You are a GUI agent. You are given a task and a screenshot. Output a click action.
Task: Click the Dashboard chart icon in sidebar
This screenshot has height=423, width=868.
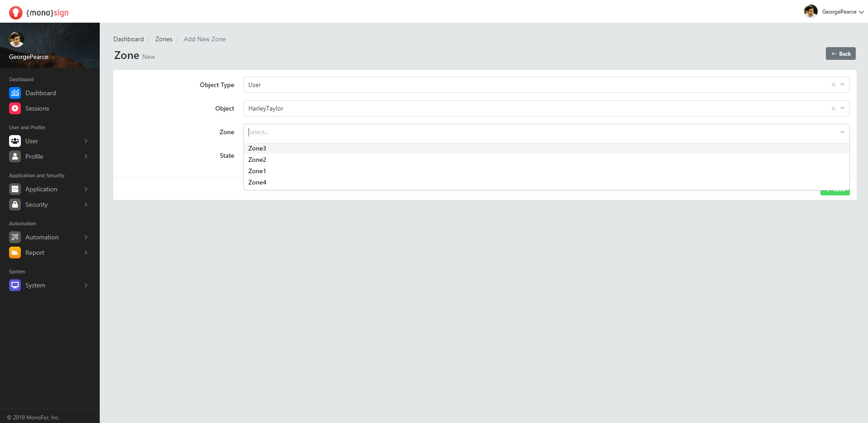pos(15,93)
